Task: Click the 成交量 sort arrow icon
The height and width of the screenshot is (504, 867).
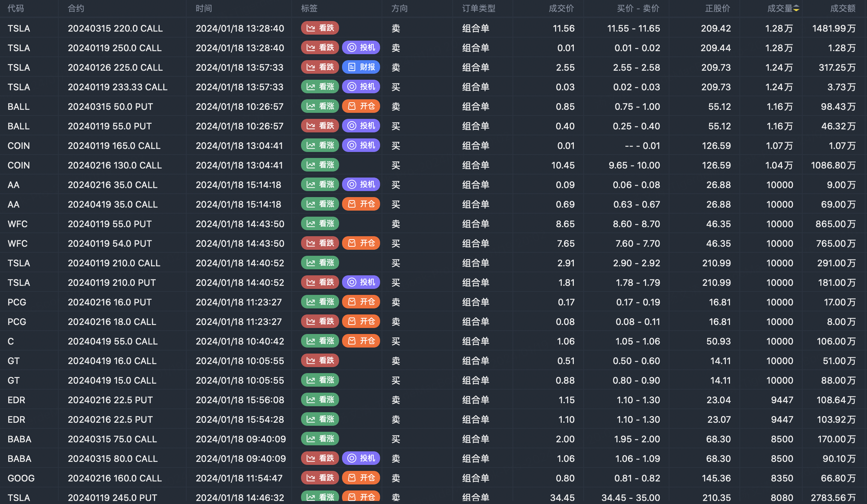Action: (x=796, y=8)
